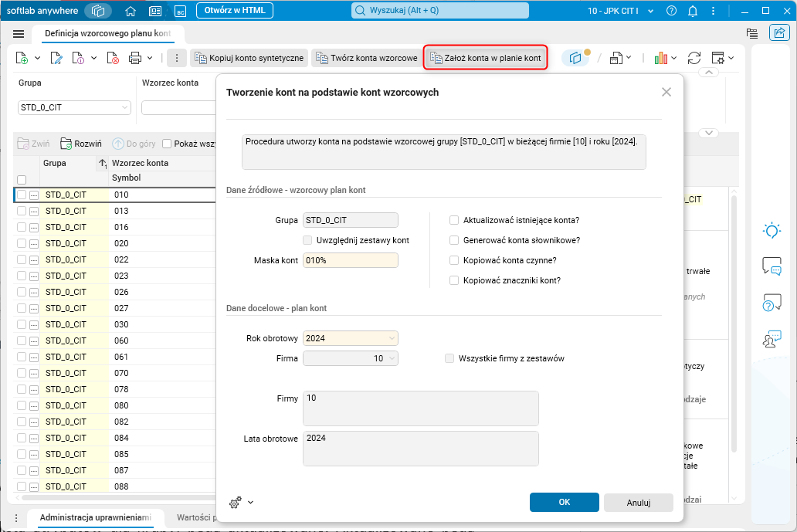
Task: Check 'Kopiować znaczniki kont?' option
Action: pos(454,280)
